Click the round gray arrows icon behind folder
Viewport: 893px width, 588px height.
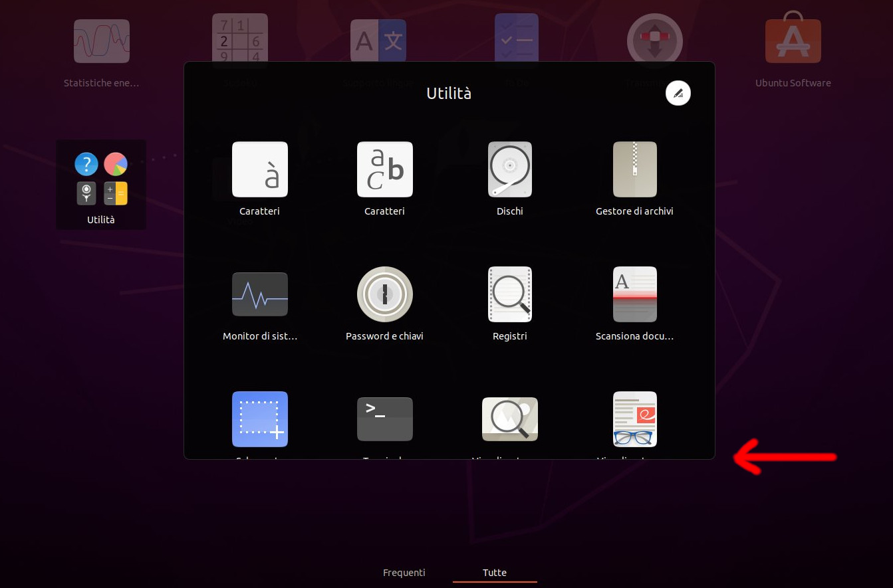coord(655,37)
